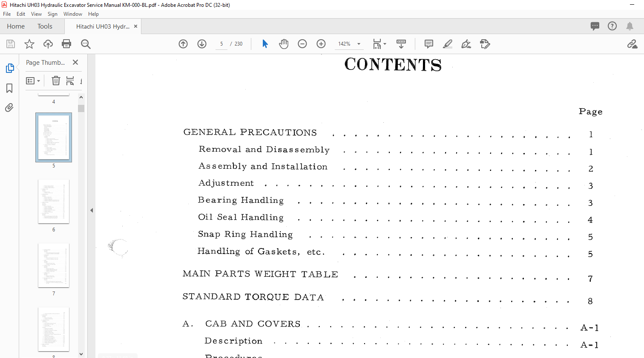
Task: Choose the Selection arrow tool
Action: (265, 44)
